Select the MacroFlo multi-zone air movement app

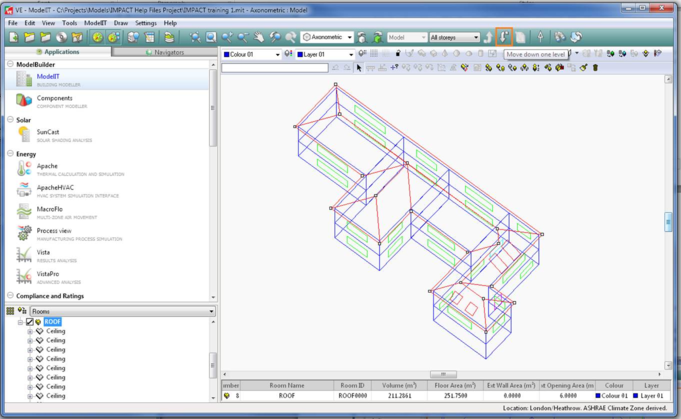pyautogui.click(x=50, y=211)
